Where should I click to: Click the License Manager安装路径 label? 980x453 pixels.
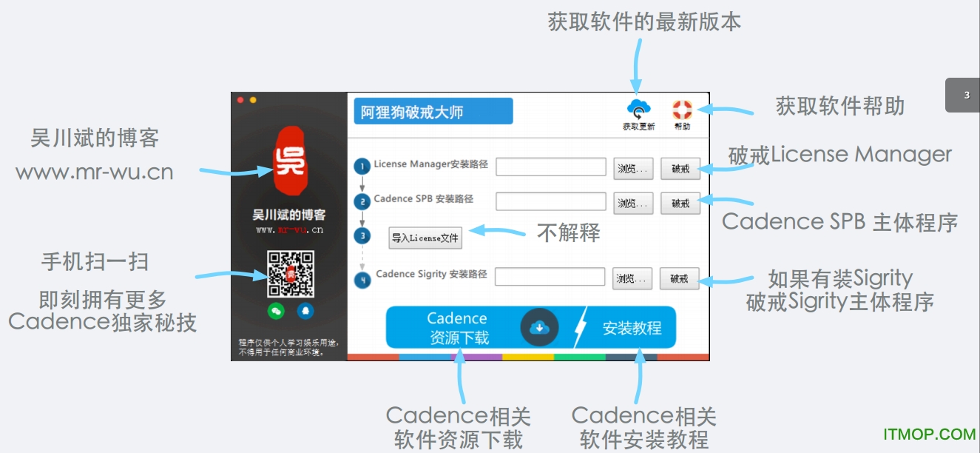coord(430,164)
